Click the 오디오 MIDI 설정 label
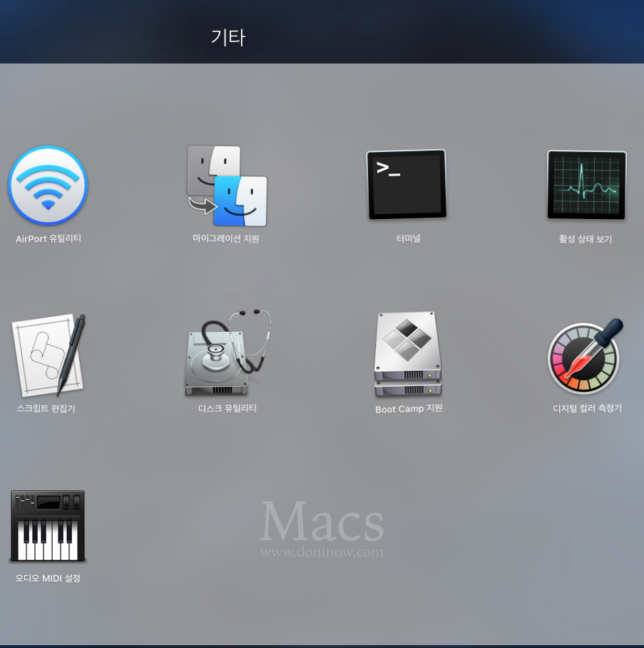 point(48,578)
